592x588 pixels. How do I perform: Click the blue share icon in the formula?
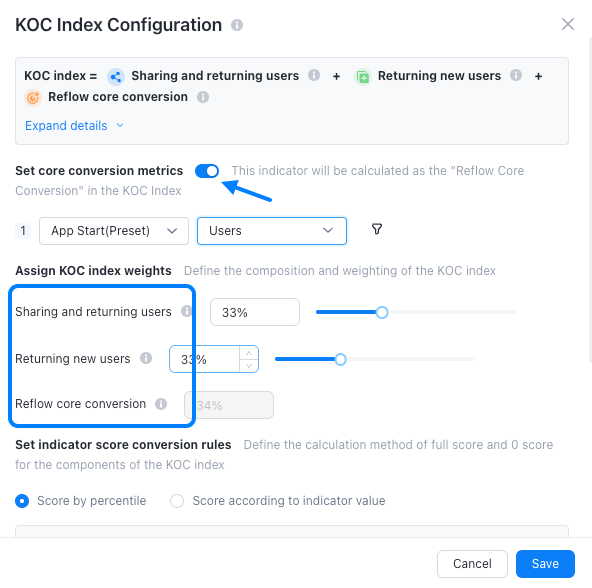[116, 77]
